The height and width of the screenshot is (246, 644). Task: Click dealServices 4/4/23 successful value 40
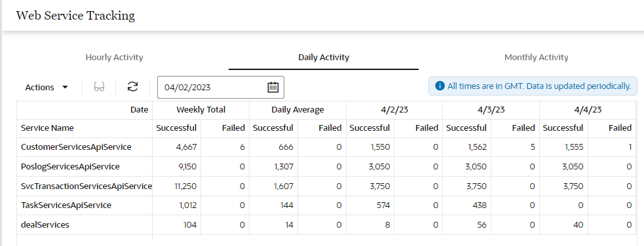[578, 224]
